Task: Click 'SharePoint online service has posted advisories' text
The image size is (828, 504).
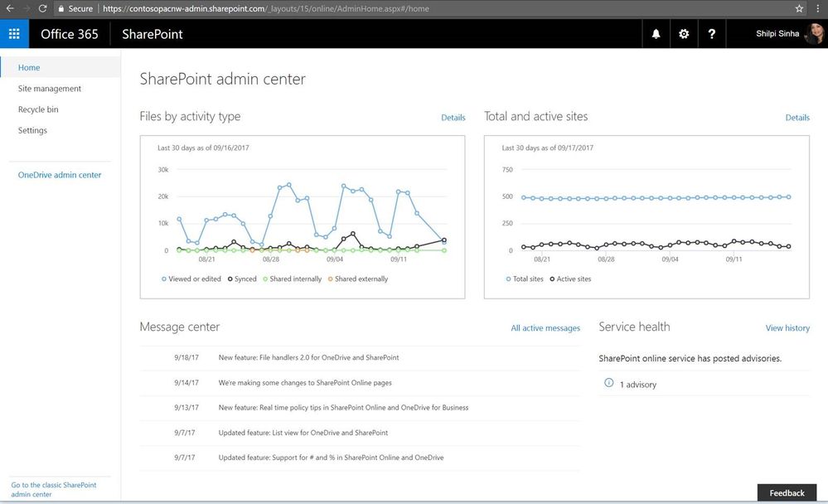Action: click(690, 358)
